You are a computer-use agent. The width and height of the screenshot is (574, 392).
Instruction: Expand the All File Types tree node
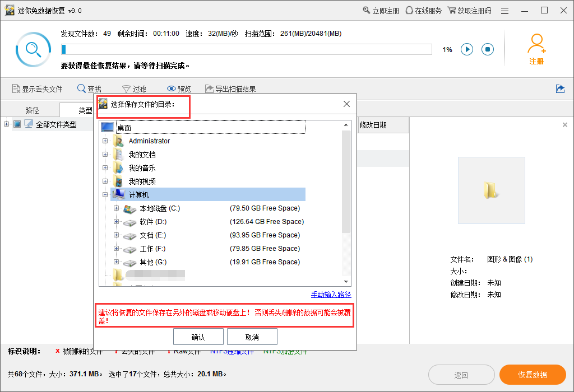(x=6, y=124)
